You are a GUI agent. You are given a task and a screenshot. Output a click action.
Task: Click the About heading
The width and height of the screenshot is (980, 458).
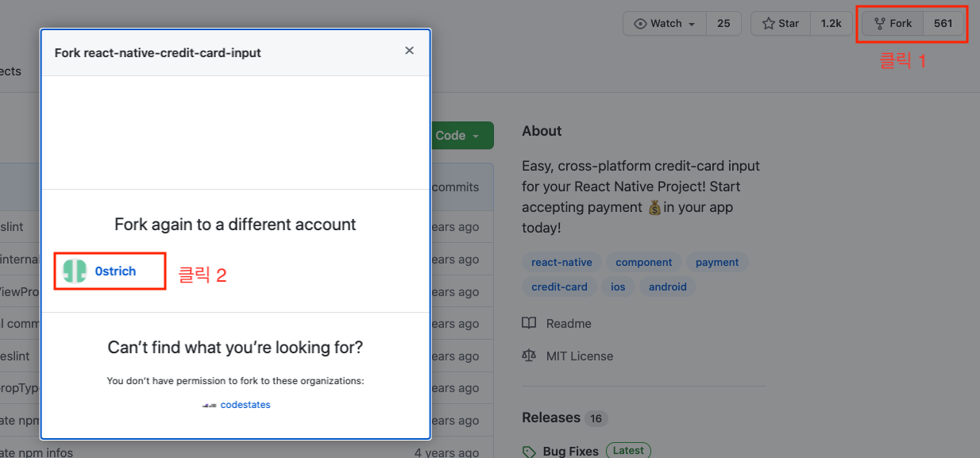point(542,131)
